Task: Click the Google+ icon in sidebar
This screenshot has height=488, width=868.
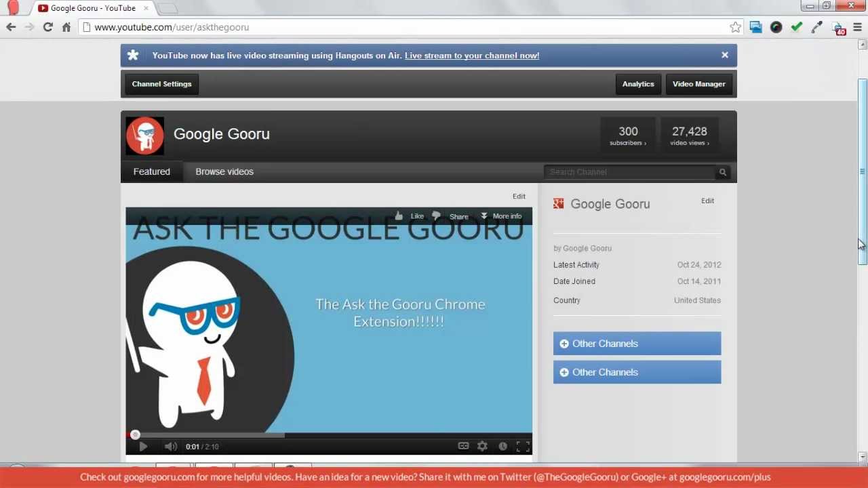Action: coord(559,203)
